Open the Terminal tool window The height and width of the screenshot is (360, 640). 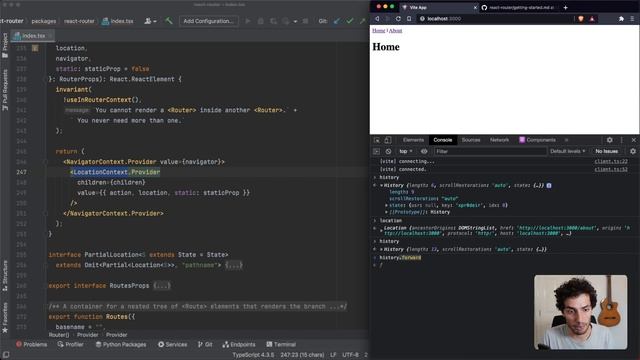(x=281, y=344)
